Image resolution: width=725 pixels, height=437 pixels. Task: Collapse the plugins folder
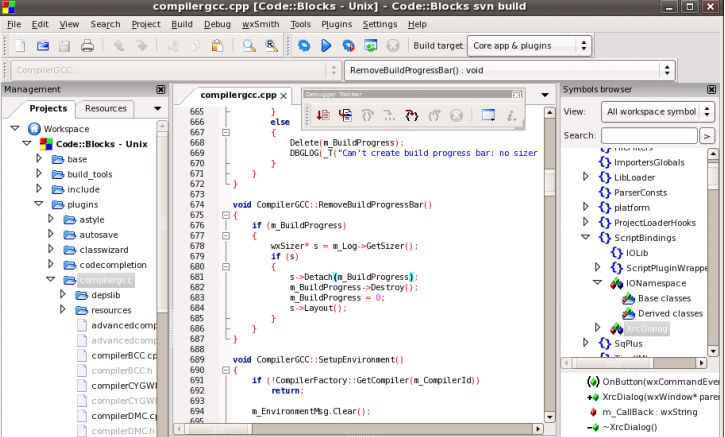tap(39, 204)
